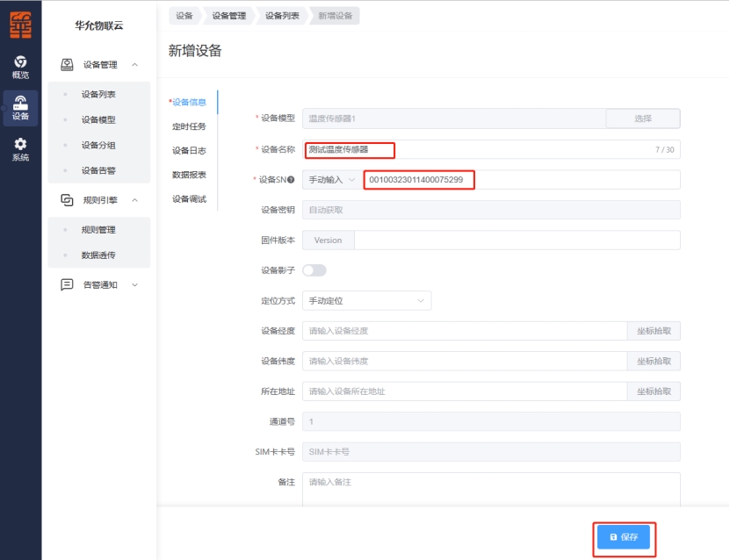Toggle the 设备影子 switch

click(x=314, y=270)
